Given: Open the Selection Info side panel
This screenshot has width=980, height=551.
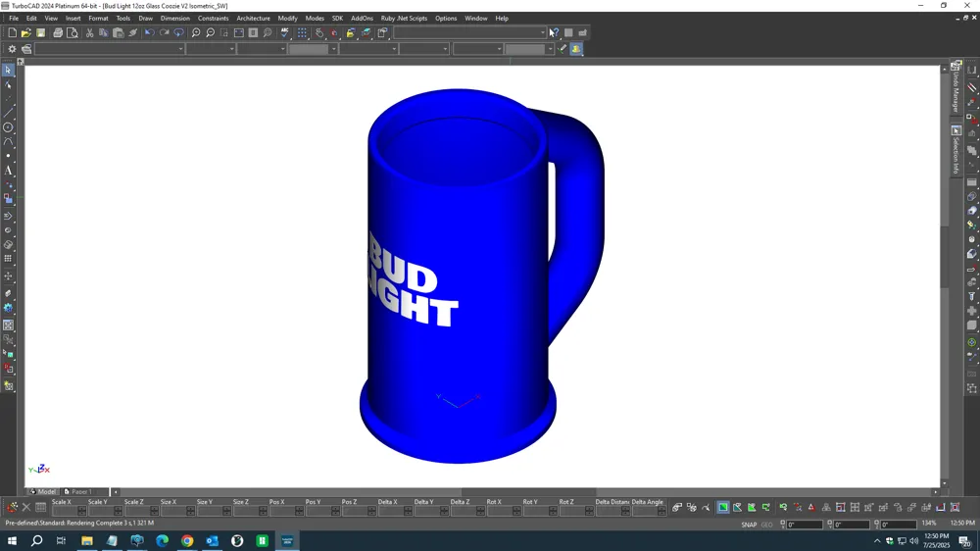Looking at the screenshot, I should click(x=955, y=150).
